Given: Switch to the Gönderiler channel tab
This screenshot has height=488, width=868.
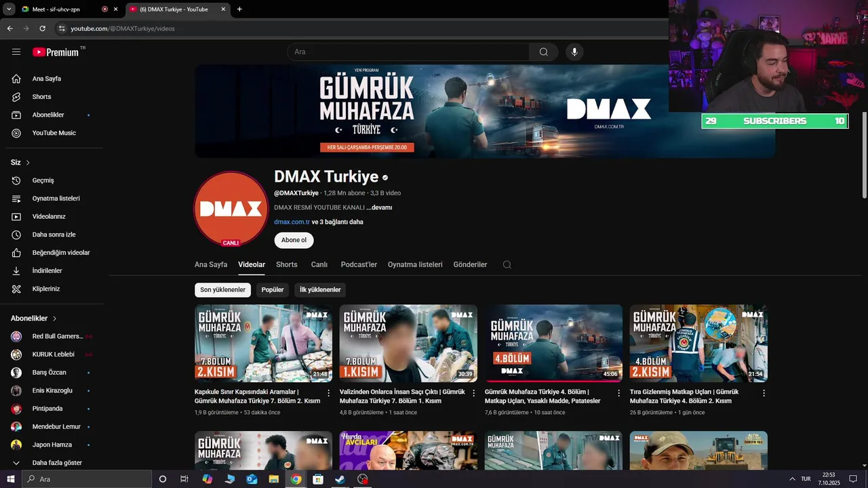Looking at the screenshot, I should 470,265.
